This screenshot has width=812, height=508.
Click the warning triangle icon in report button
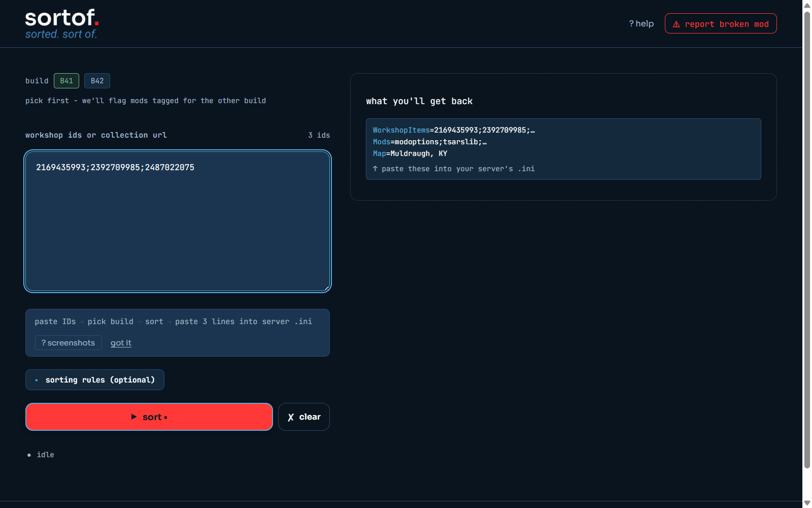click(676, 24)
